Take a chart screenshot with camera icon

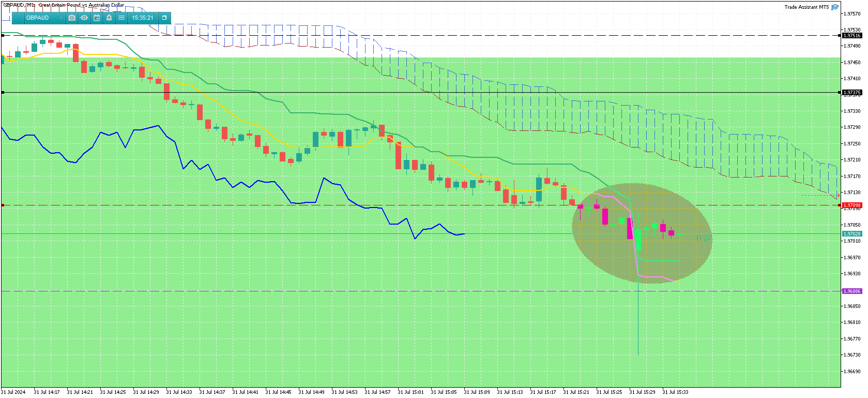point(72,18)
